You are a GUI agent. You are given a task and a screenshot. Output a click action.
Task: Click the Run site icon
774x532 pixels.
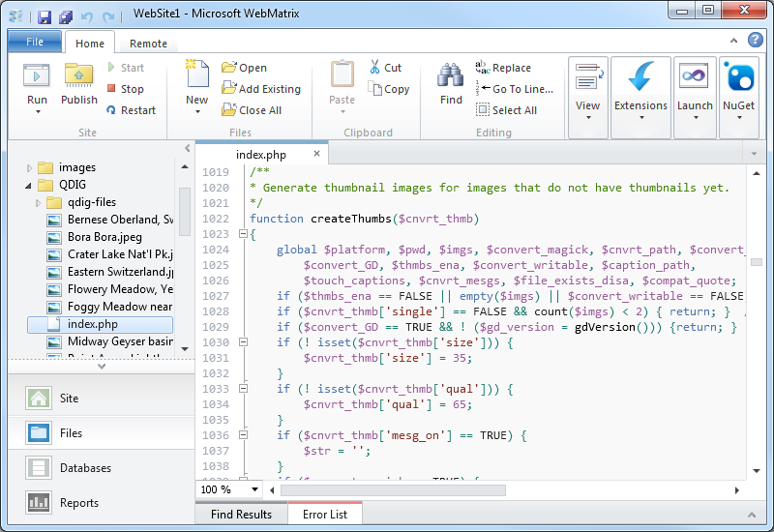(x=37, y=75)
